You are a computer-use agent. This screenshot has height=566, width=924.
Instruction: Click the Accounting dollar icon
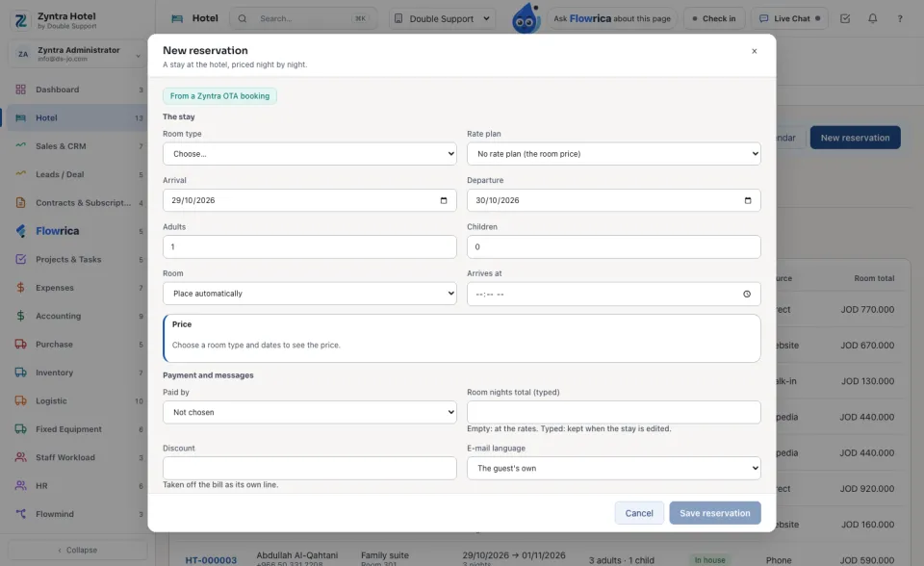20,316
